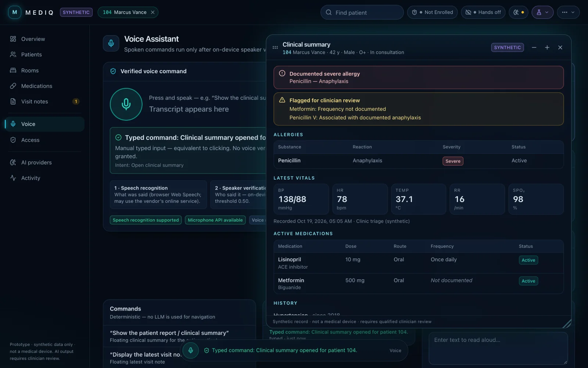Click the SYNTHETIC badge in Clinical summary
The width and height of the screenshot is (588, 368).
(508, 47)
